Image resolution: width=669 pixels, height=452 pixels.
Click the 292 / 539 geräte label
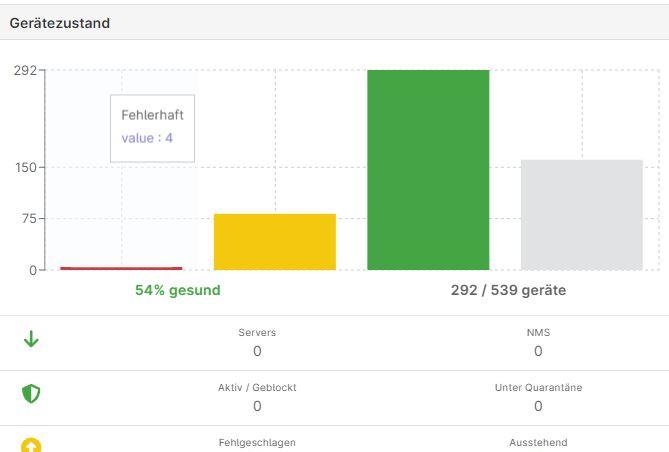[509, 290]
